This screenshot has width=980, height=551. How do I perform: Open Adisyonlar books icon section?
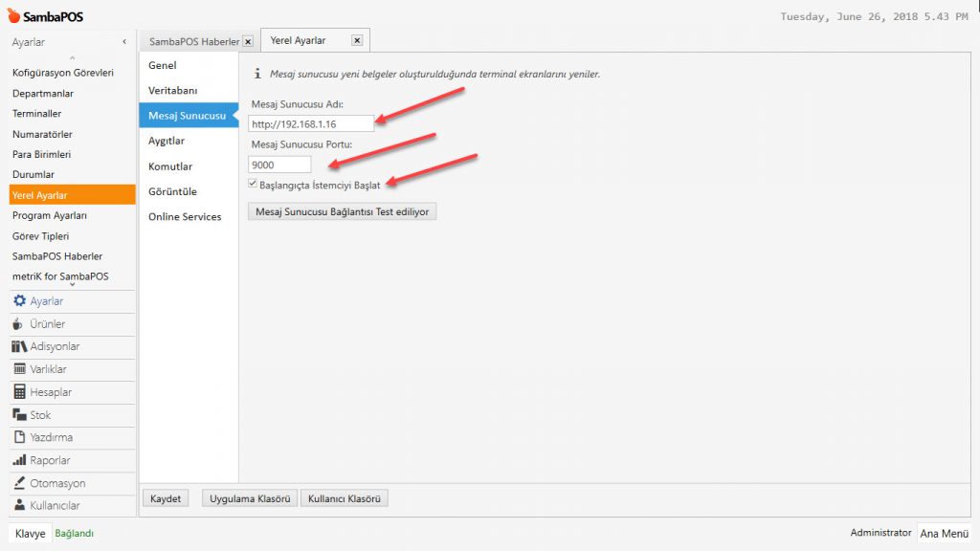click(x=54, y=346)
